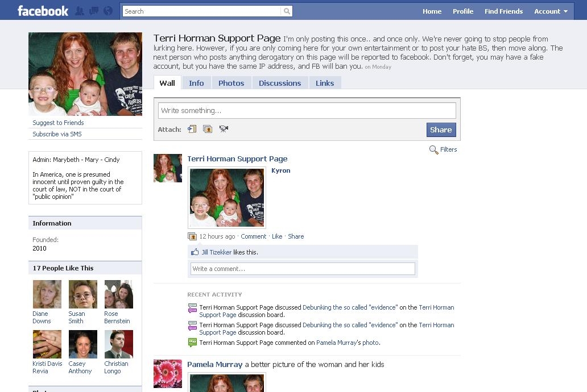The image size is (587, 392).
Task: Open the Photos tab
Action: pyautogui.click(x=231, y=83)
